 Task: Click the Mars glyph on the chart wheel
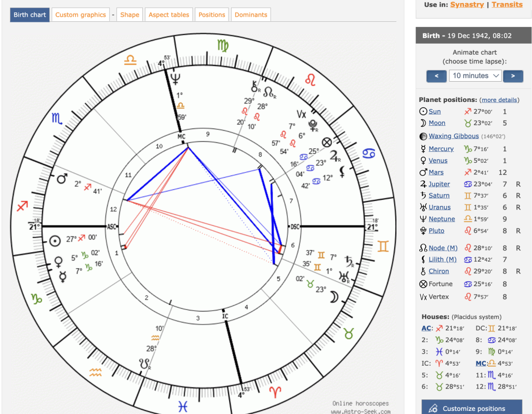[x=62, y=179]
